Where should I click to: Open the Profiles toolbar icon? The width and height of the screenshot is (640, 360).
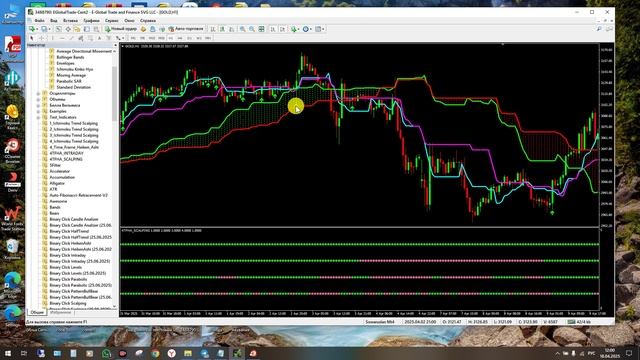pos(44,29)
